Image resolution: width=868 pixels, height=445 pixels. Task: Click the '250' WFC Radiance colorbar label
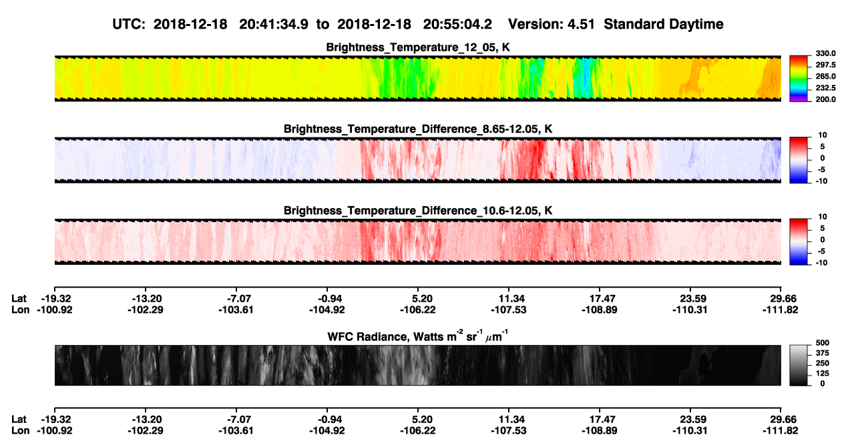(821, 363)
